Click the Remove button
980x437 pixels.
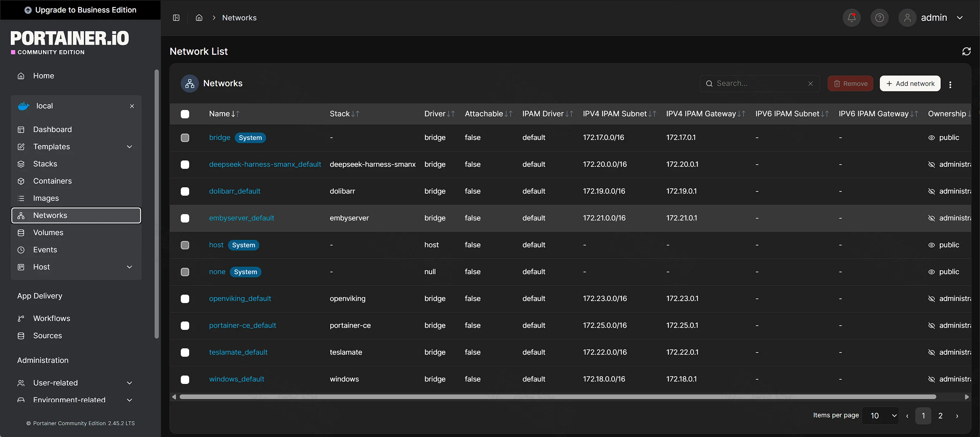pos(850,84)
